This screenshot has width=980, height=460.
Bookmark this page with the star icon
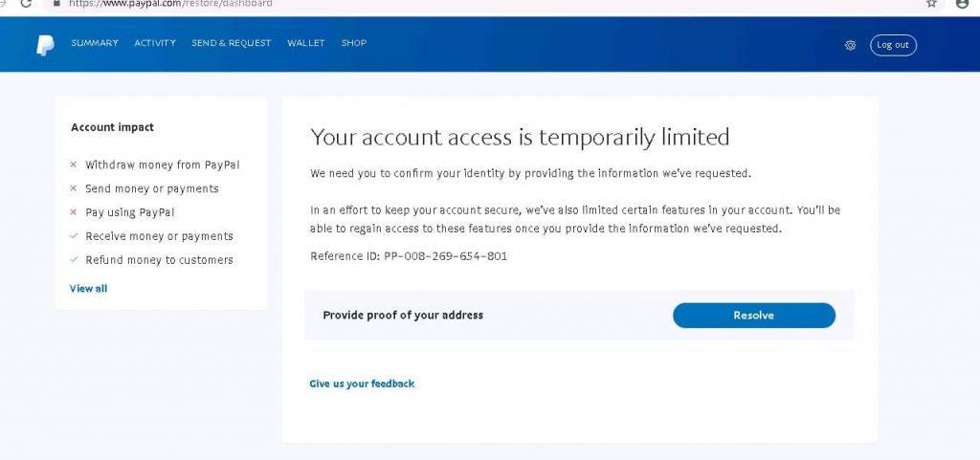click(931, 3)
